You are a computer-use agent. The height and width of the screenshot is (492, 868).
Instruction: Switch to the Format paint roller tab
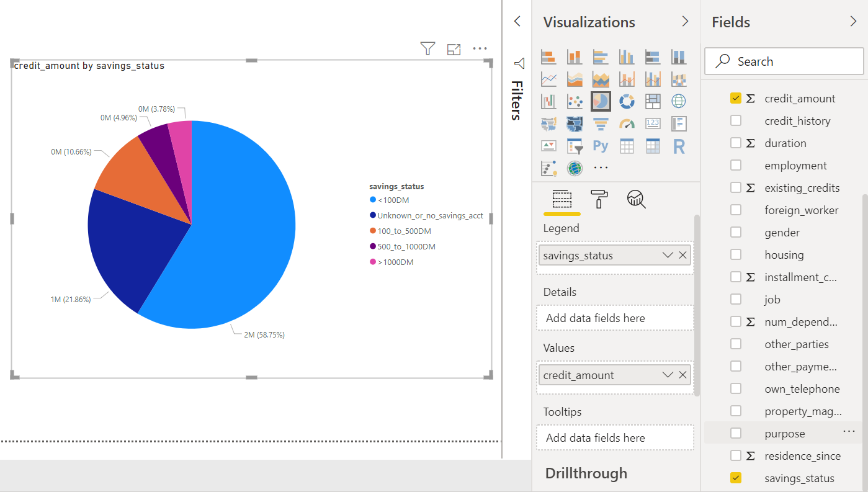(x=599, y=199)
